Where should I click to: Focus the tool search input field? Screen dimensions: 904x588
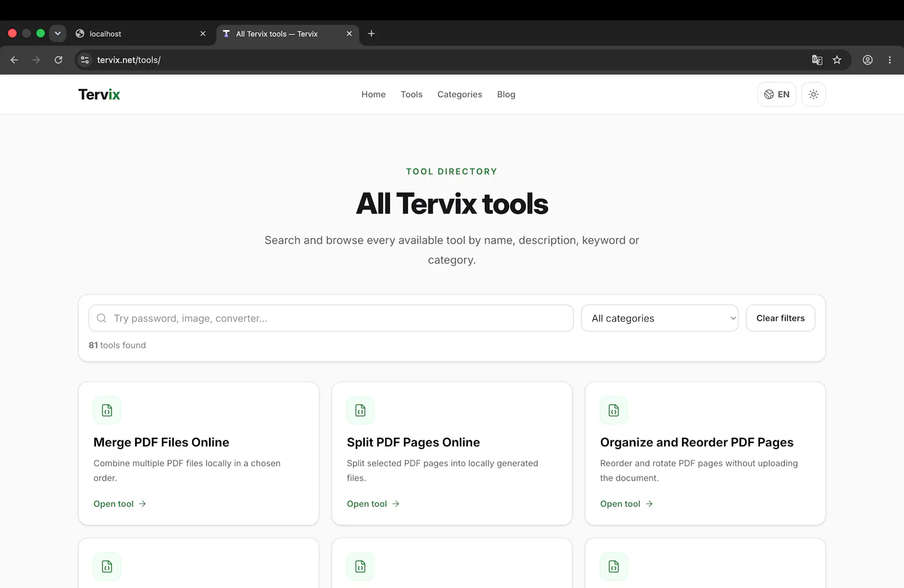point(331,318)
